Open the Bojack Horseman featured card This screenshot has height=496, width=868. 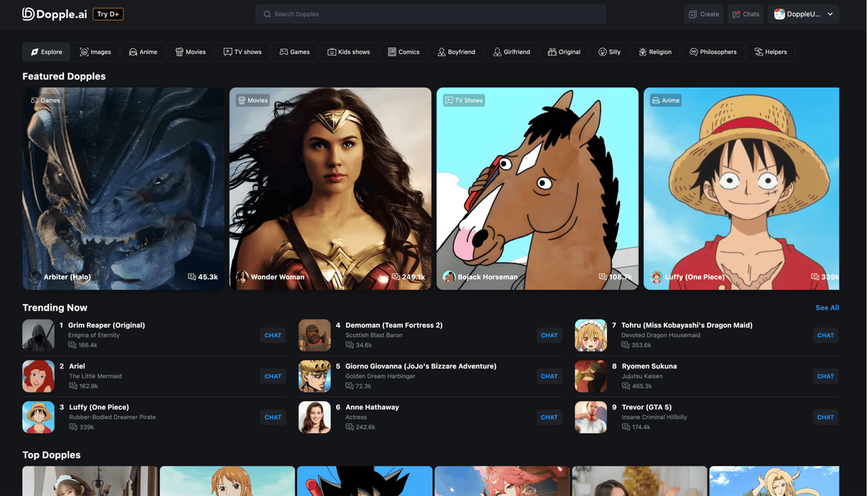(x=538, y=188)
